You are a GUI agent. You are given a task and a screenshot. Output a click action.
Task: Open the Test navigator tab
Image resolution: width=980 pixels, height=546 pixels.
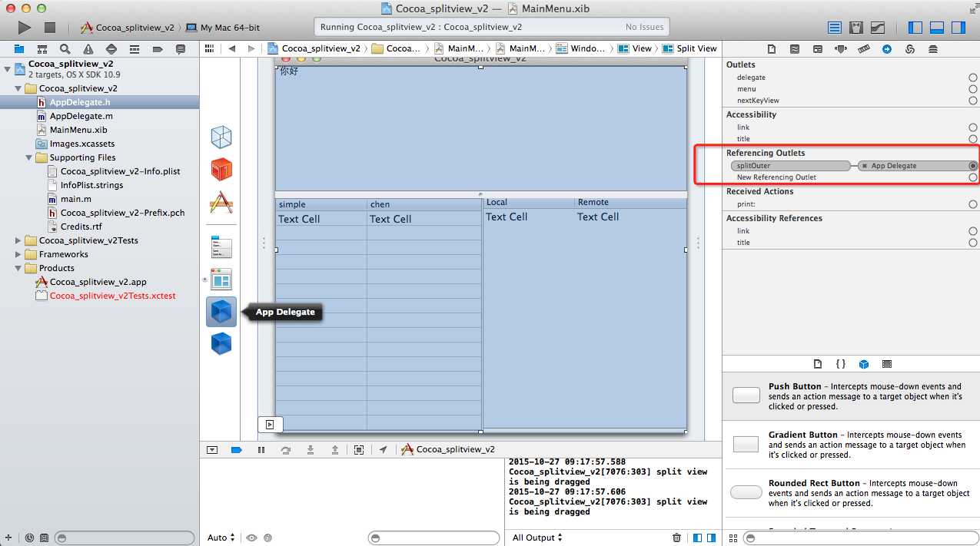(x=111, y=49)
